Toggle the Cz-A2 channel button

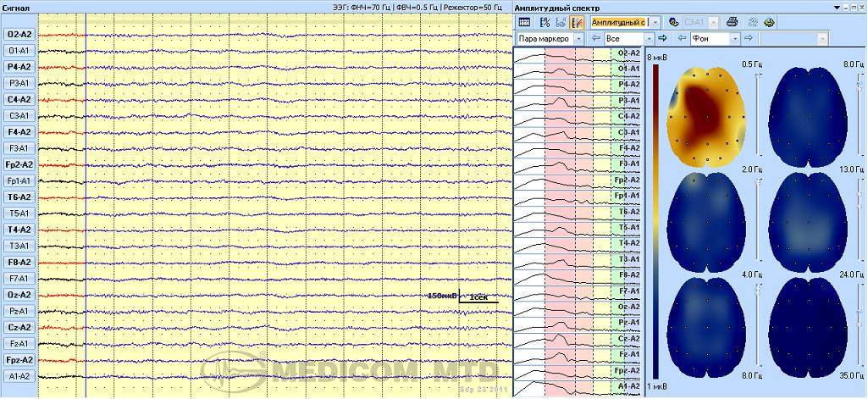(19, 328)
